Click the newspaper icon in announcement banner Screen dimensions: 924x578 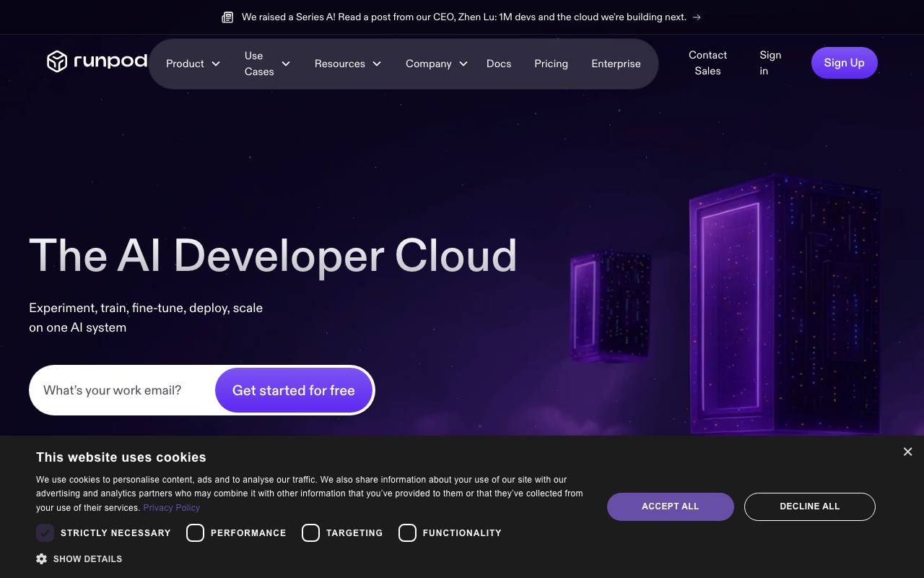click(x=227, y=17)
